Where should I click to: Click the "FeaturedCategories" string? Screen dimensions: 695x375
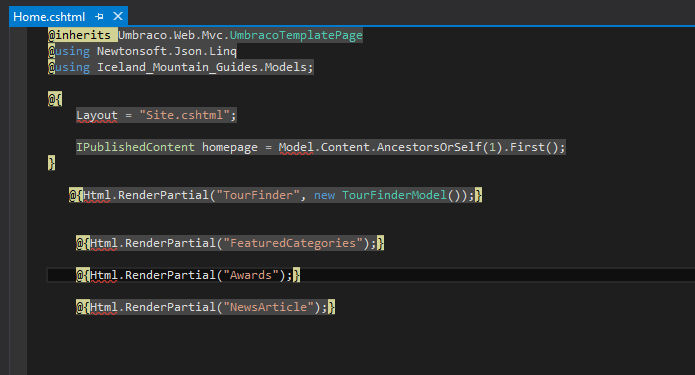tap(293, 243)
